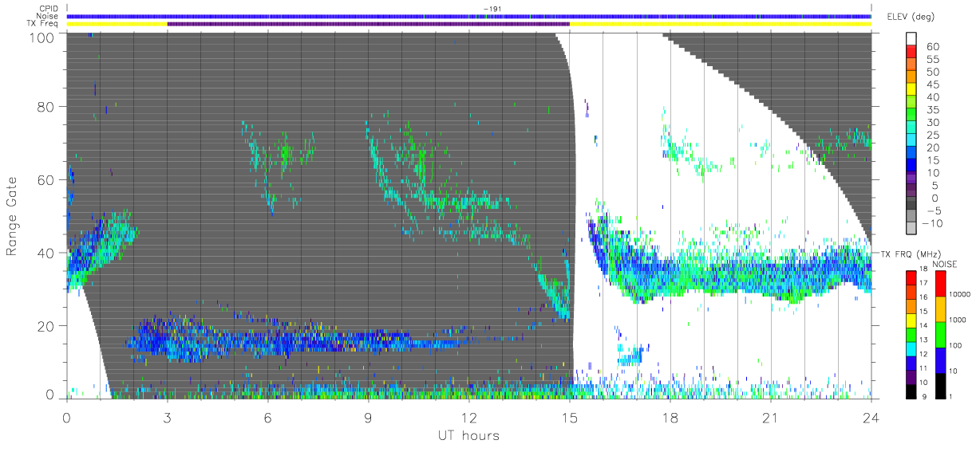Pick the red top segment of NOISE bar
Viewport: 980px width, 452px height.
[x=941, y=284]
